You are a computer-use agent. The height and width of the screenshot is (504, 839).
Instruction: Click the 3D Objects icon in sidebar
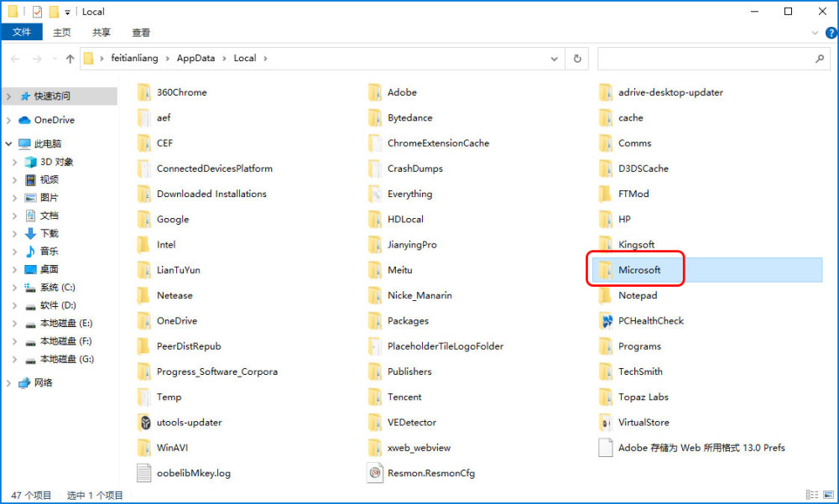31,162
